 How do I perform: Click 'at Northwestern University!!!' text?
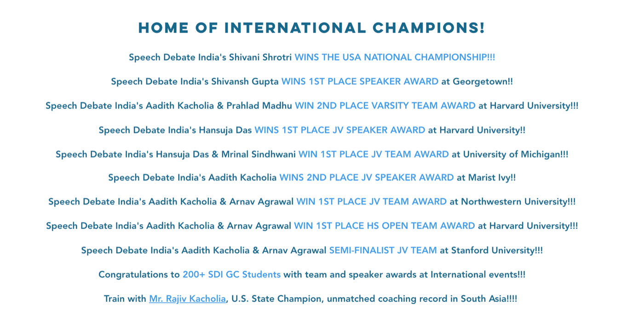pos(513,202)
